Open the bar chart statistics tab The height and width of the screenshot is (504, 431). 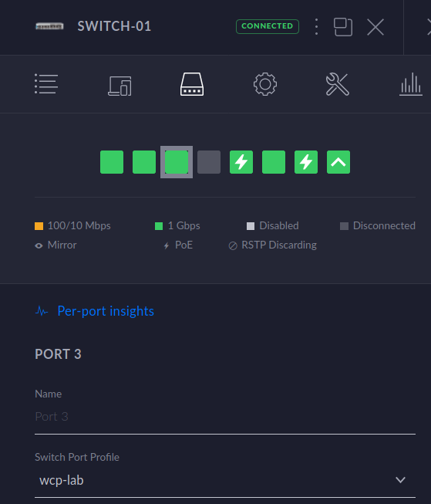[x=411, y=84]
